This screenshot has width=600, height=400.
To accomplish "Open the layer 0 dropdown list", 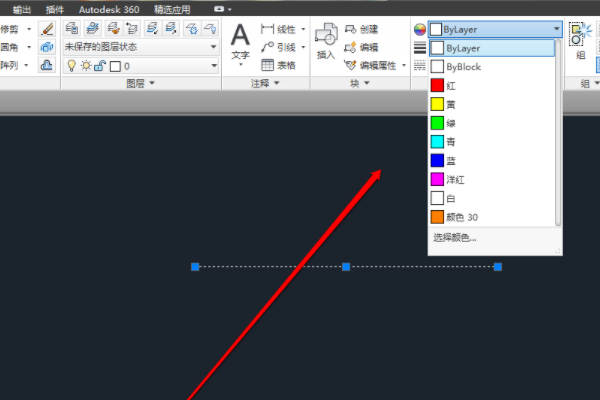I will [141, 66].
